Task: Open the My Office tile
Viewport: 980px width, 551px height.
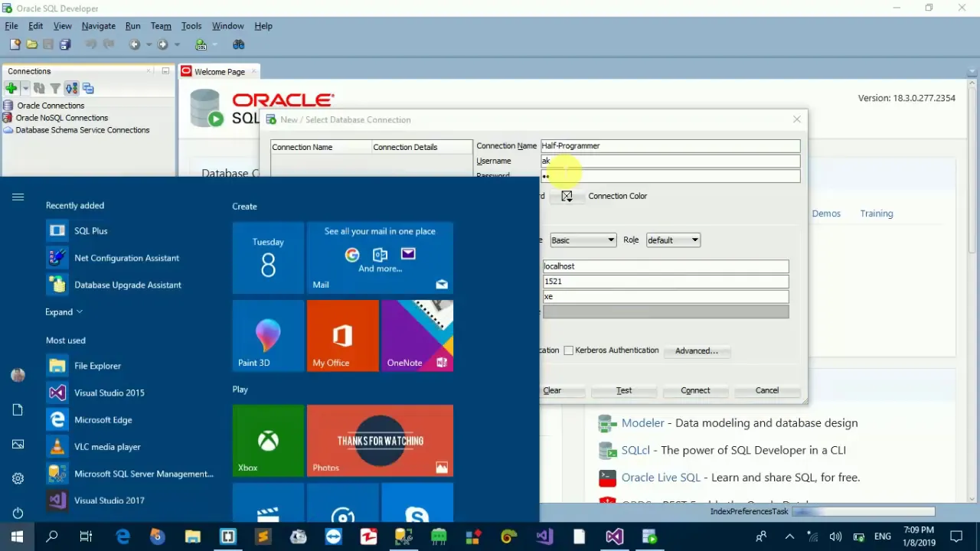Action: pyautogui.click(x=342, y=335)
